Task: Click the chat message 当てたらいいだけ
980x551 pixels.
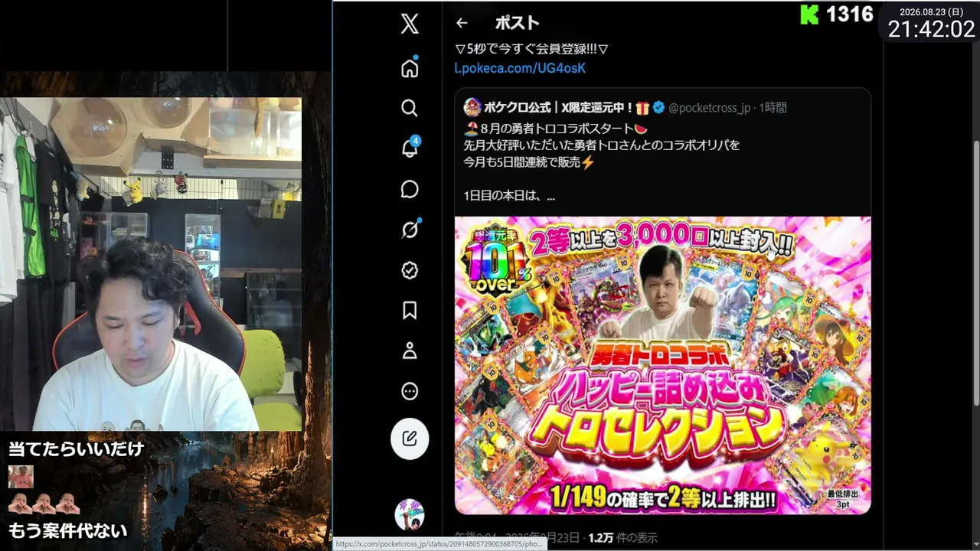Action: 76,448
